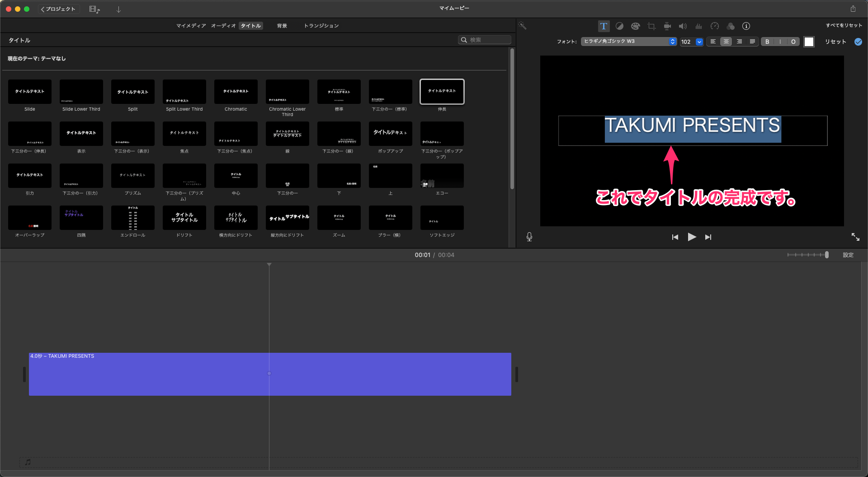Image resolution: width=868 pixels, height=477 pixels.
Task: Switch to the オーディオ tab
Action: [x=223, y=26]
